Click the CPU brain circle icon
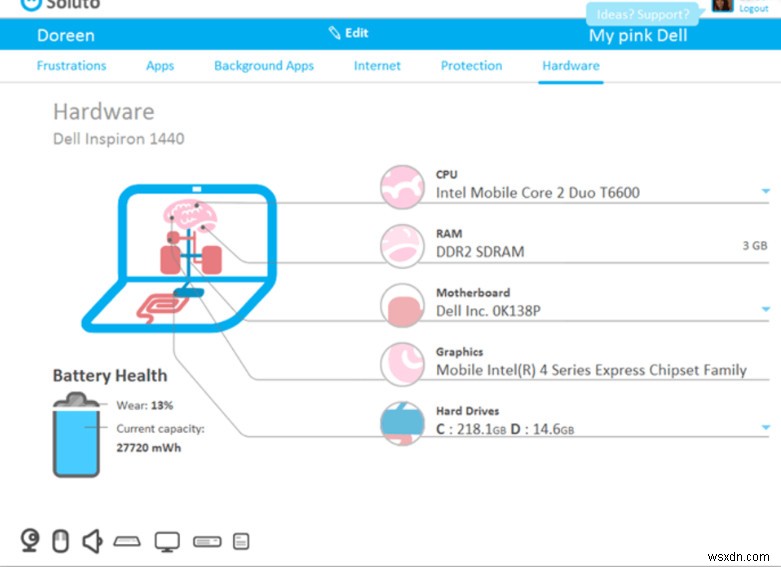This screenshot has width=781, height=567. pyautogui.click(x=402, y=187)
